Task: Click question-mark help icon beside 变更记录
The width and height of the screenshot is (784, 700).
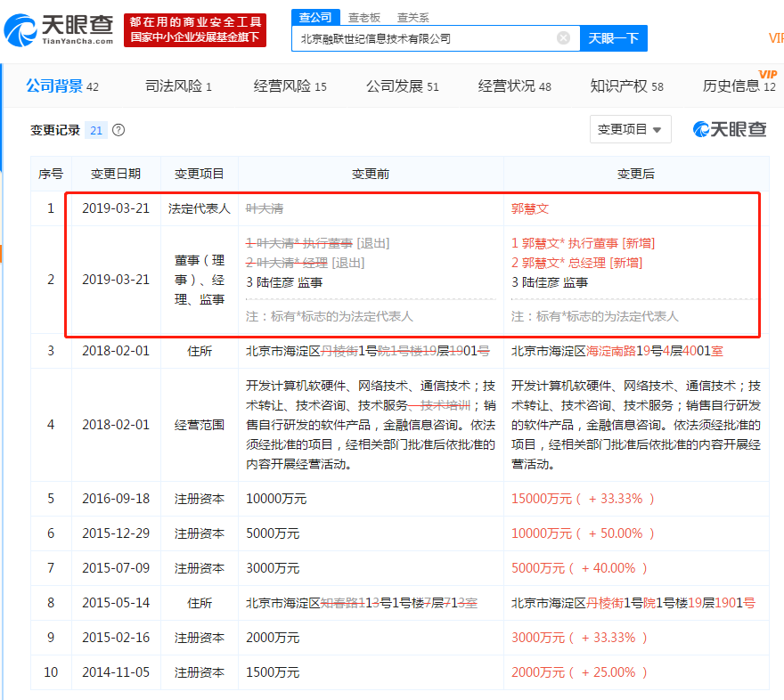Action: (x=117, y=130)
